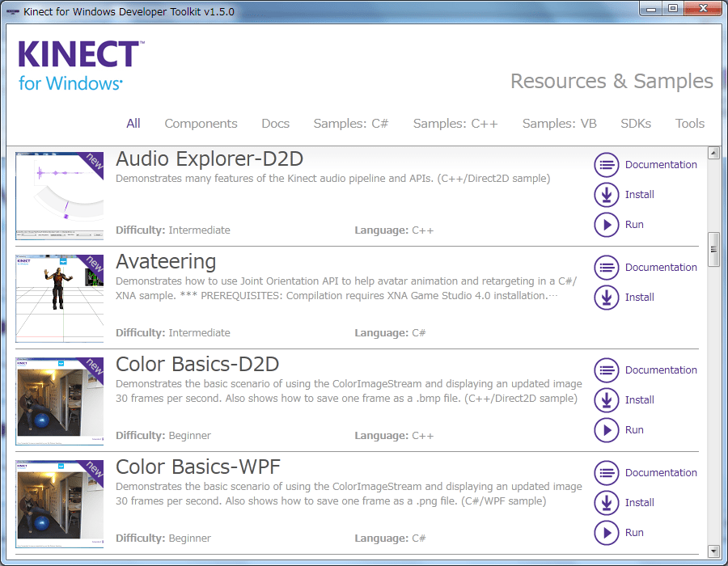Click the scrollbar up arrow

click(x=713, y=152)
